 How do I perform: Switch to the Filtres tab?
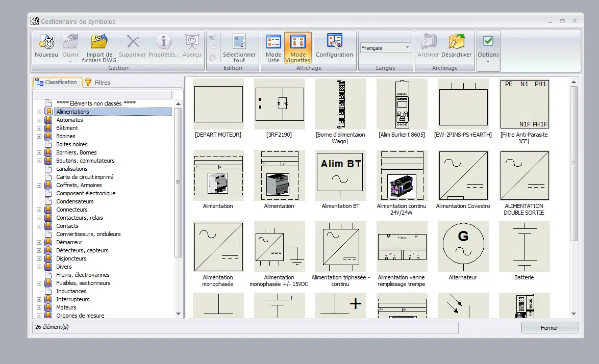(x=98, y=83)
